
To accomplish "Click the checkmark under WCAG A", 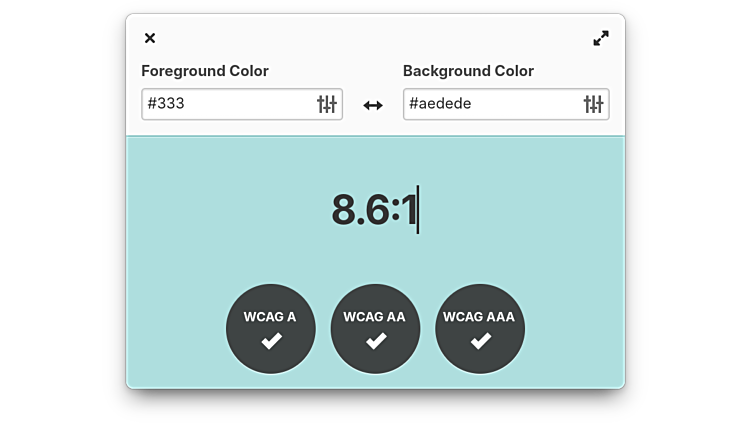I will click(271, 341).
